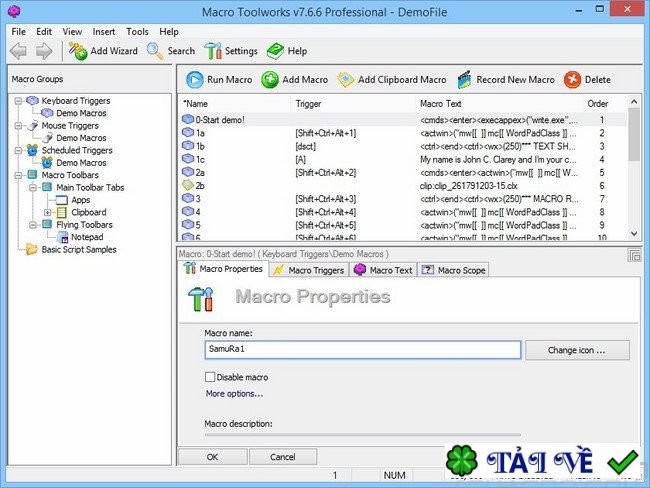Click the 0-Start demo! macro icon

point(188,119)
